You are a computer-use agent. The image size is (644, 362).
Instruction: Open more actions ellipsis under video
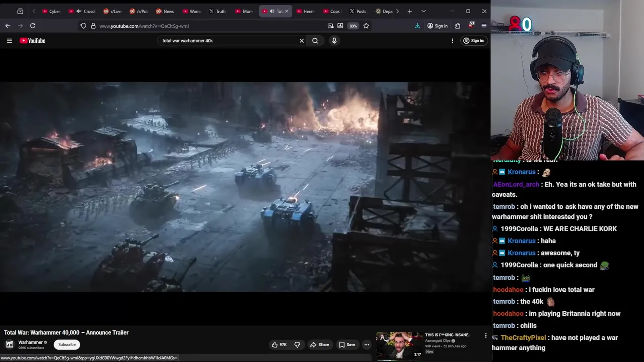(x=367, y=345)
